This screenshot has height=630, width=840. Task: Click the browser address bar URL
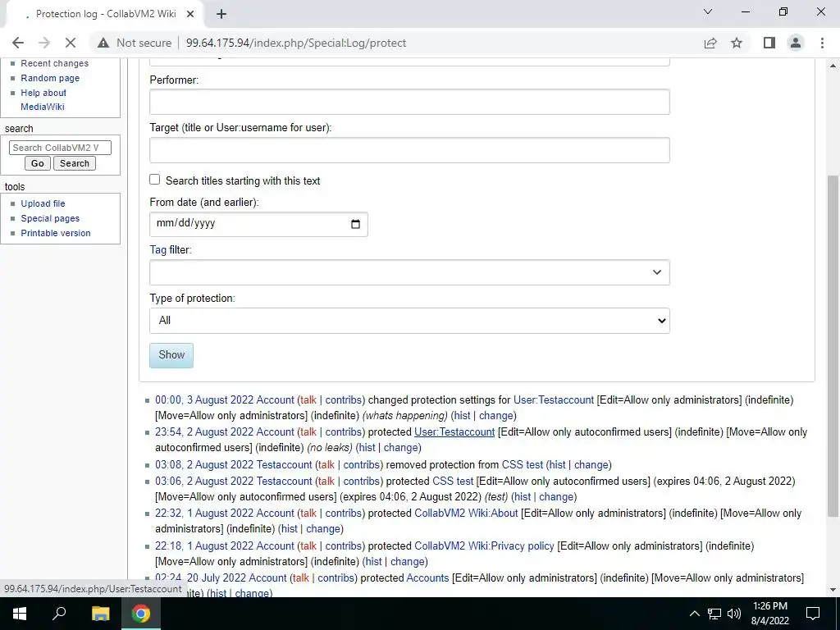coord(295,43)
